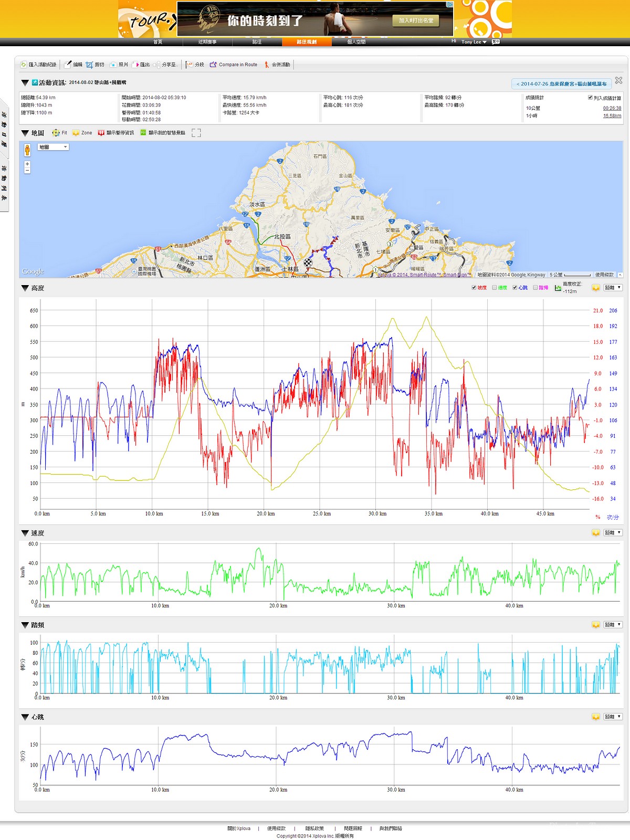Viewport: 630px width, 840px height.
Task: Click the map zoom in plus control
Action: [x=27, y=164]
